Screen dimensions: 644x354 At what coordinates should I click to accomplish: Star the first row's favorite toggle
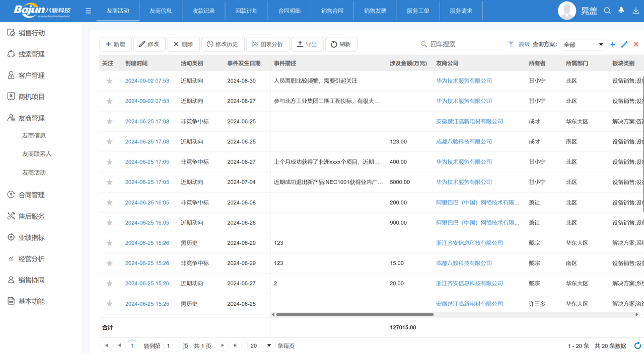click(109, 80)
